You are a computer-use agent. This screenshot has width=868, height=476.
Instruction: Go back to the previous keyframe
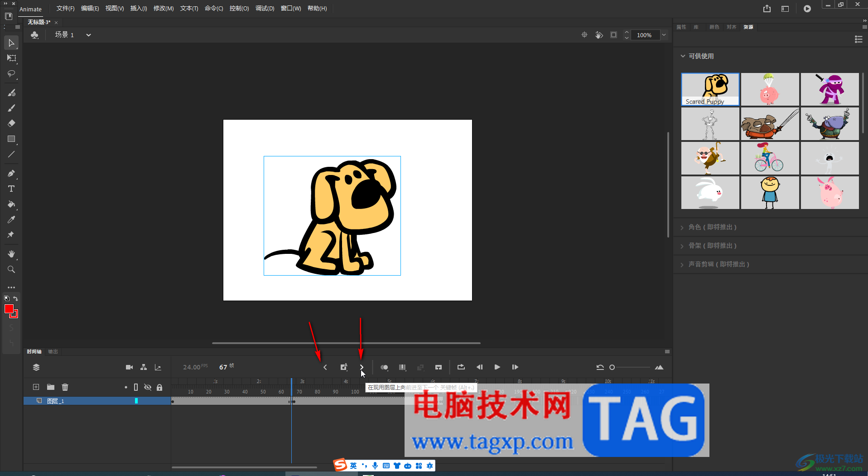(x=325, y=367)
